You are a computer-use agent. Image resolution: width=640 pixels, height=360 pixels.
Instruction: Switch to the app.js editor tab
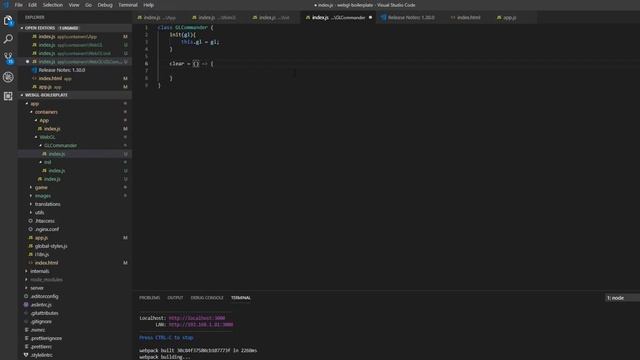click(x=509, y=18)
